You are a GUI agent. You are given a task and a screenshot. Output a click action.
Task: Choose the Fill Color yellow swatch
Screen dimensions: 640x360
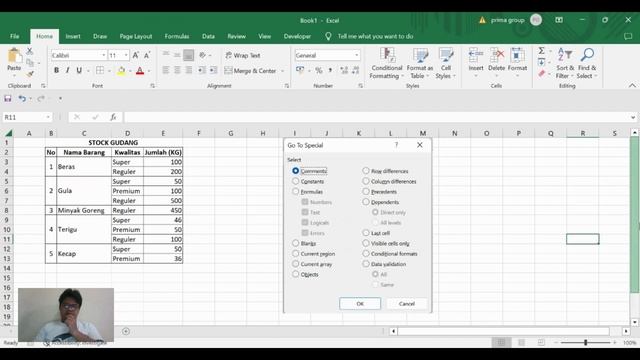[x=121, y=71]
